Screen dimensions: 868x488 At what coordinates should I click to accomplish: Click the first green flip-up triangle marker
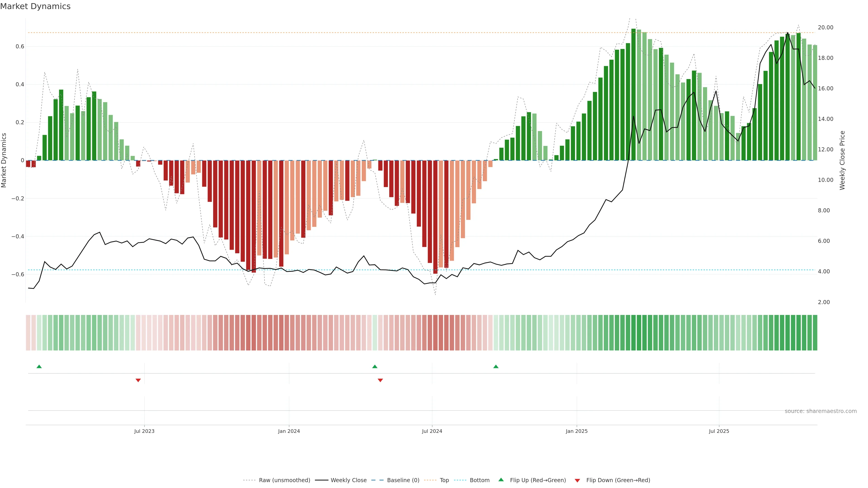tap(39, 366)
